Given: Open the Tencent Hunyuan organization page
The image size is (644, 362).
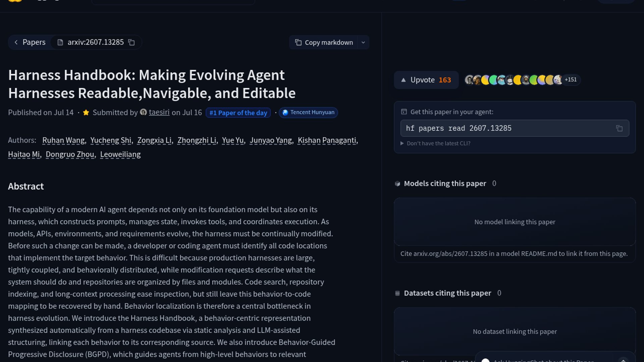Looking at the screenshot, I should tap(308, 112).
